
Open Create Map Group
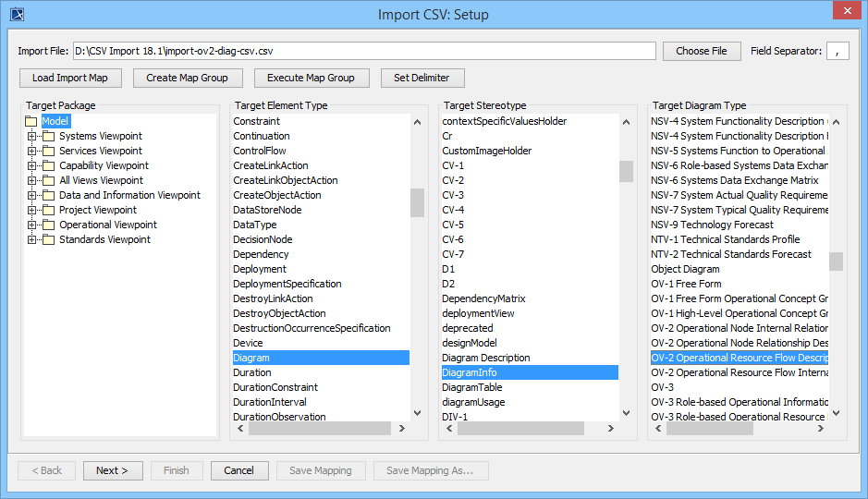(x=188, y=78)
